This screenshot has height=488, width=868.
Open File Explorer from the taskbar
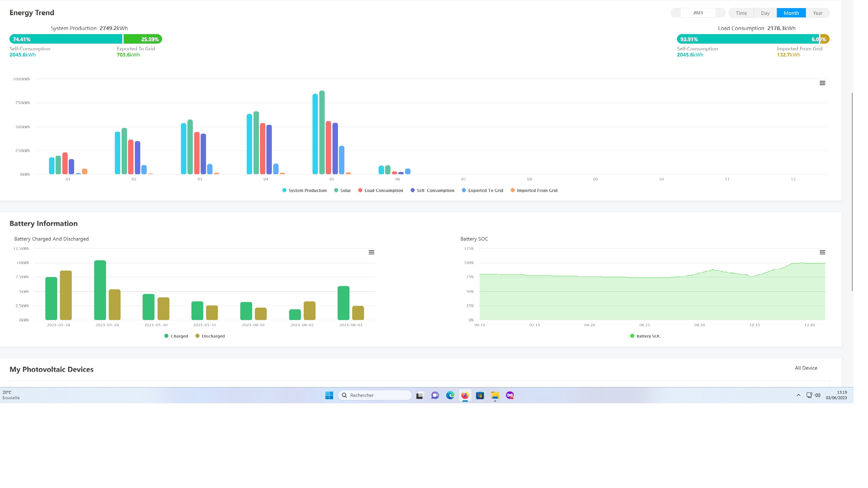495,395
